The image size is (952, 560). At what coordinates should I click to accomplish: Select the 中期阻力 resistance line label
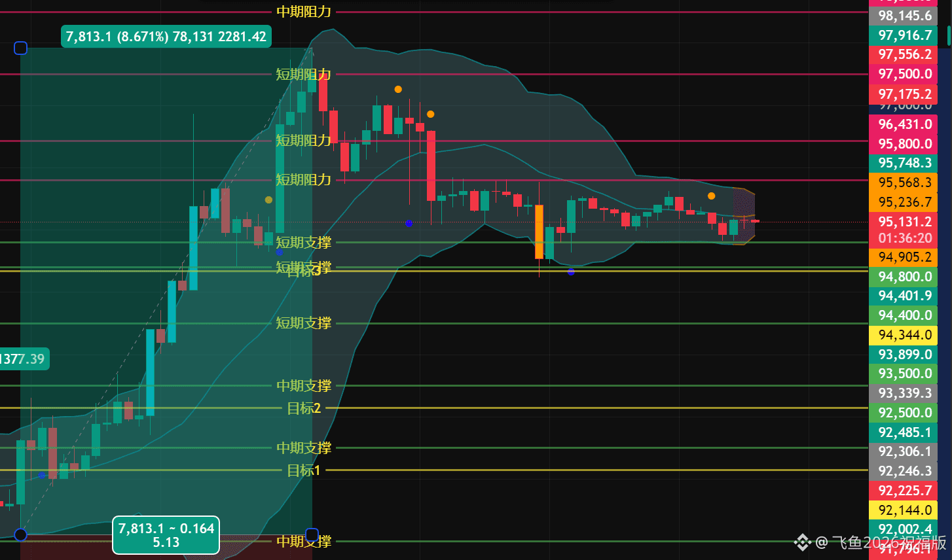click(x=304, y=12)
